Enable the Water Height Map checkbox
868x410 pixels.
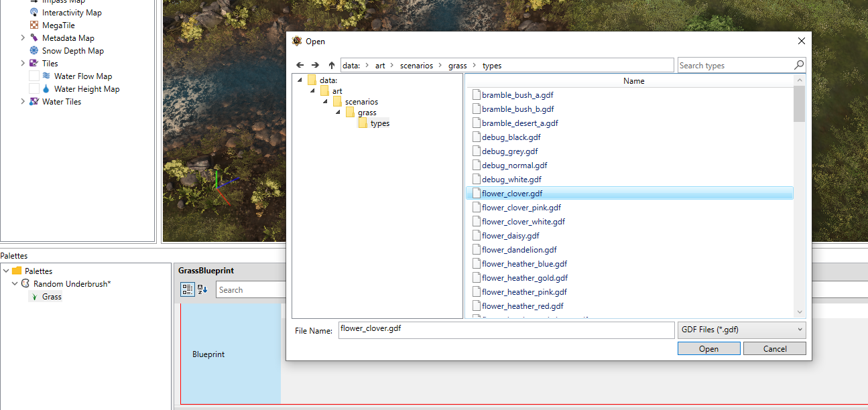pos(34,89)
